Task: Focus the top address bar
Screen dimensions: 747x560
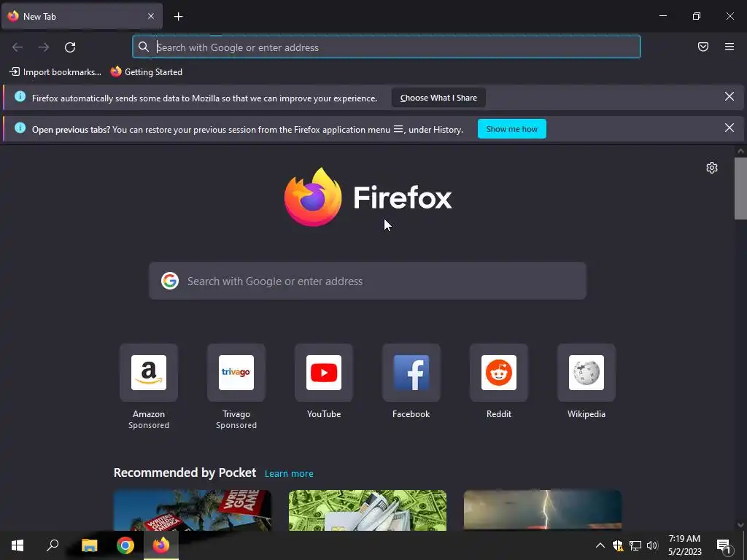Action: pyautogui.click(x=387, y=47)
